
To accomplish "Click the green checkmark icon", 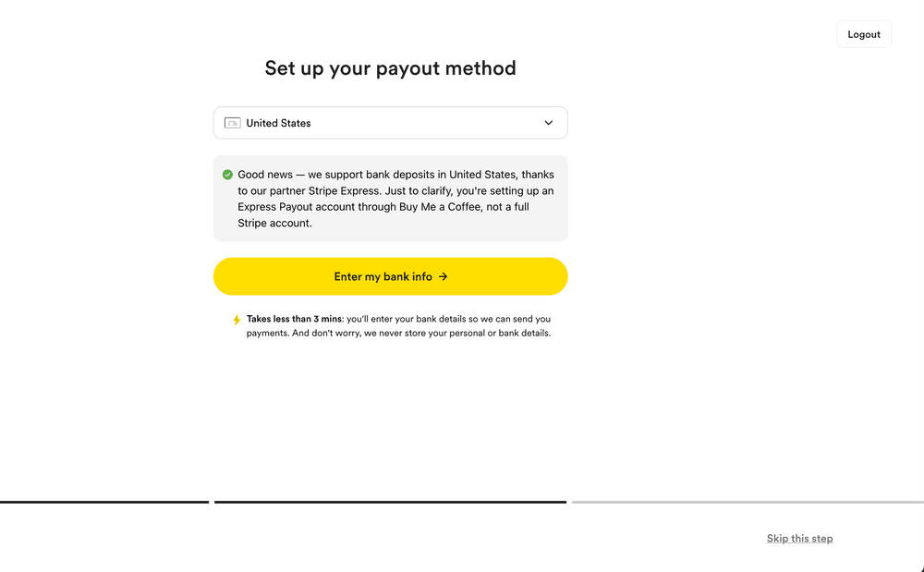I will [x=227, y=174].
